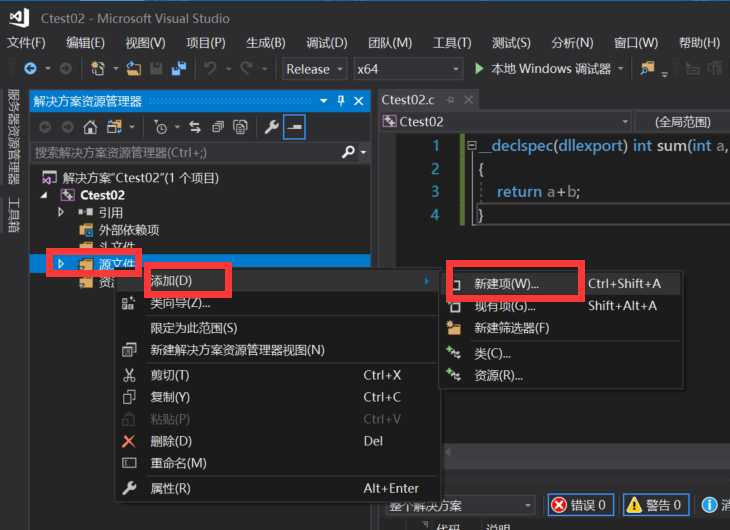This screenshot has height=530, width=730.
Task: Toggle preview selected items button
Action: click(x=294, y=127)
